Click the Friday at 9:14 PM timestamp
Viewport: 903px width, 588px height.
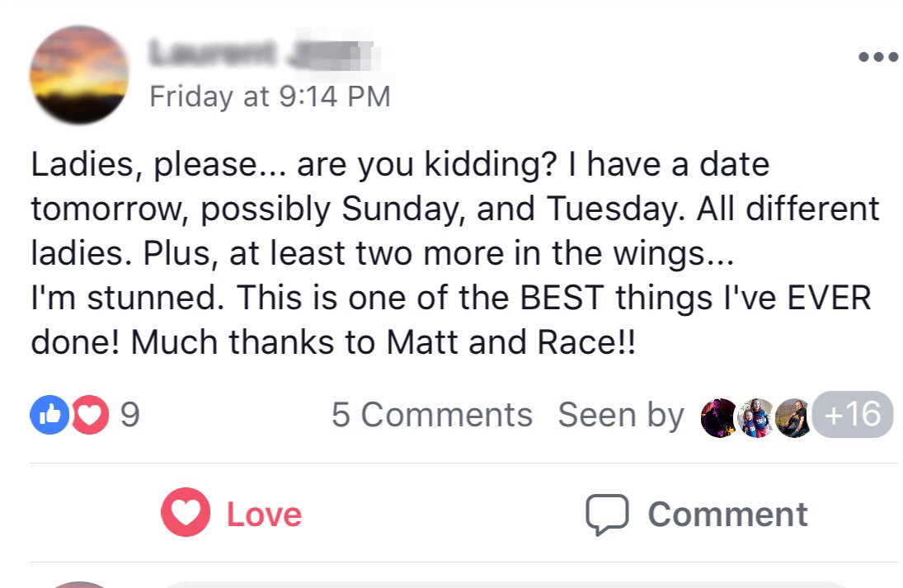coord(270,96)
